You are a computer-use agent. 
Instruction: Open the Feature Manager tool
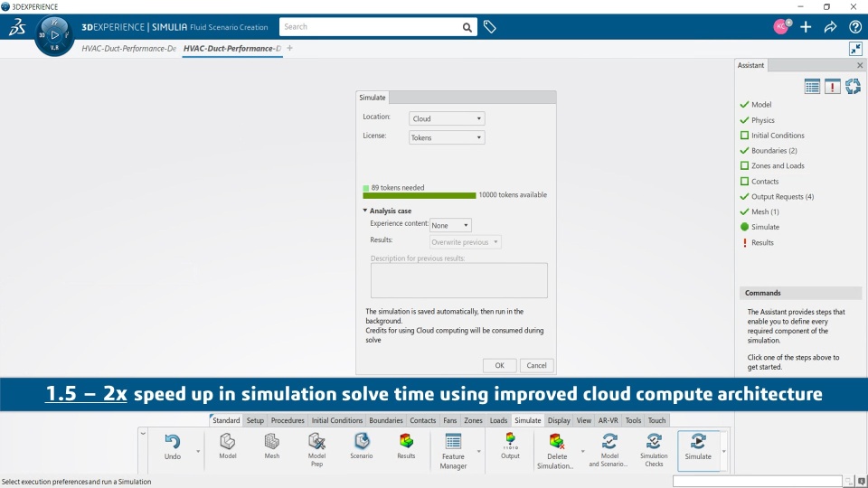(453, 452)
